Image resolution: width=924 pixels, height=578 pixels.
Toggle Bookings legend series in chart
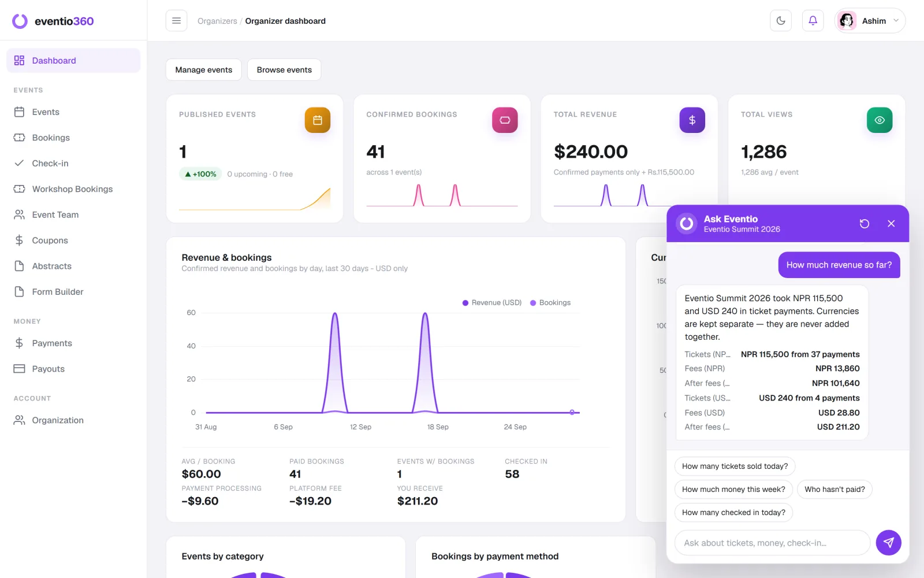point(550,303)
